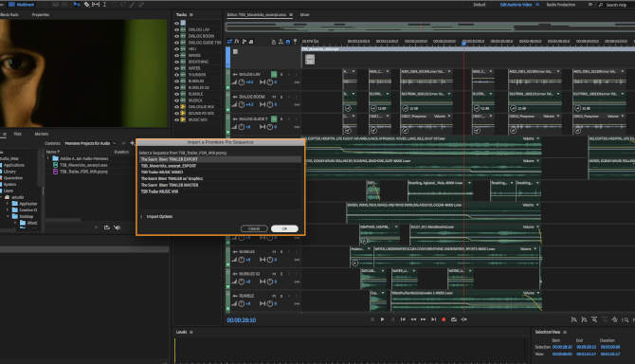Confirm import with the OK button
The width and height of the screenshot is (635, 364).
(x=284, y=228)
